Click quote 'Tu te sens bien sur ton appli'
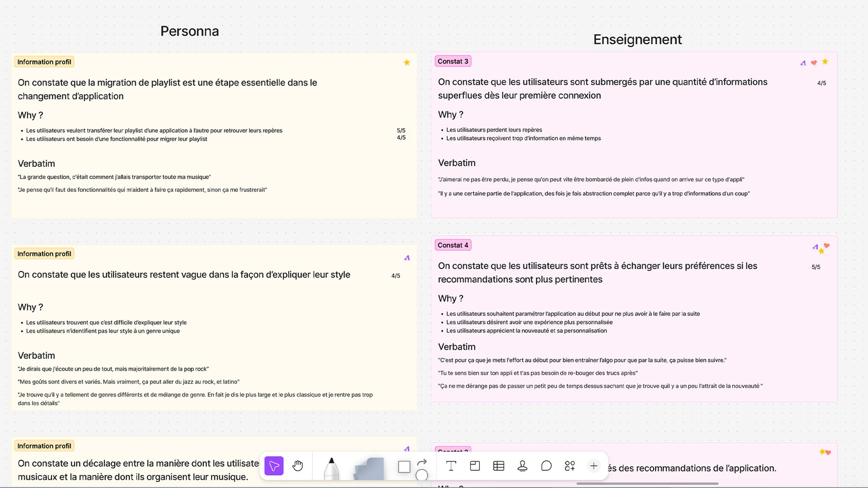Viewport: 868px width, 488px height. (538, 373)
